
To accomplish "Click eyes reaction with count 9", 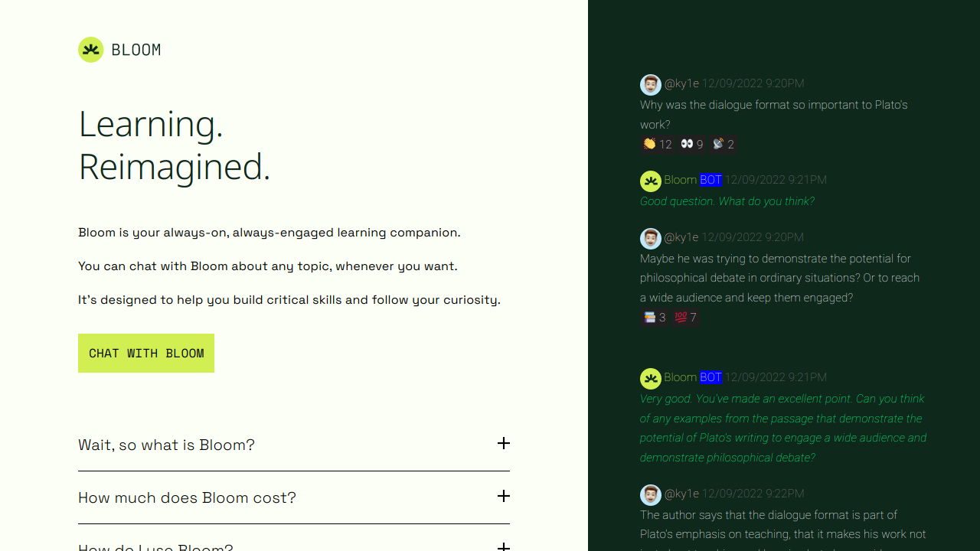I will (x=692, y=144).
